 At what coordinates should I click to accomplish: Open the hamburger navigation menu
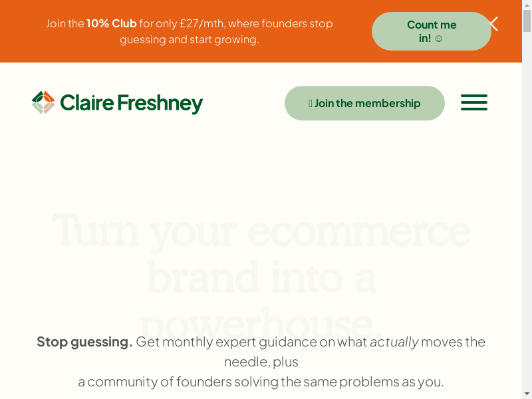click(x=474, y=102)
